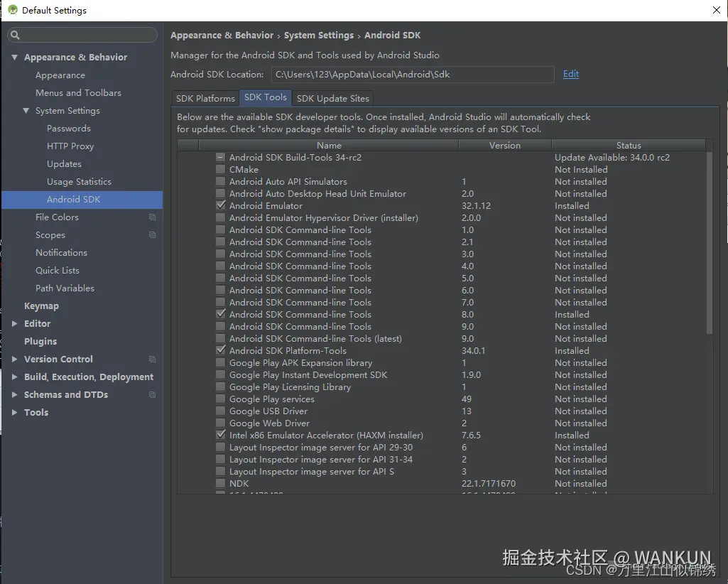Uncheck Intel x86 Emulator Accelerator checkbox
This screenshot has width=728, height=584.
point(221,435)
